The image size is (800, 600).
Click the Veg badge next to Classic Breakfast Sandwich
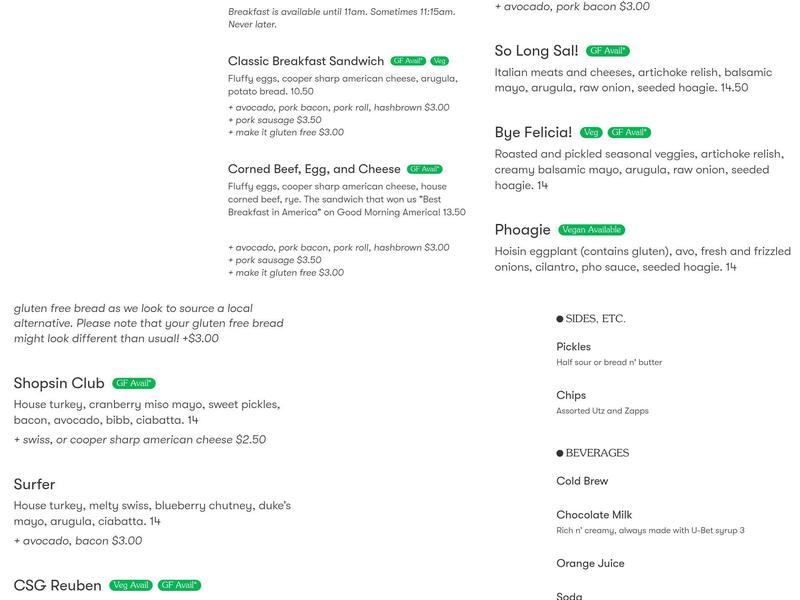tap(440, 61)
